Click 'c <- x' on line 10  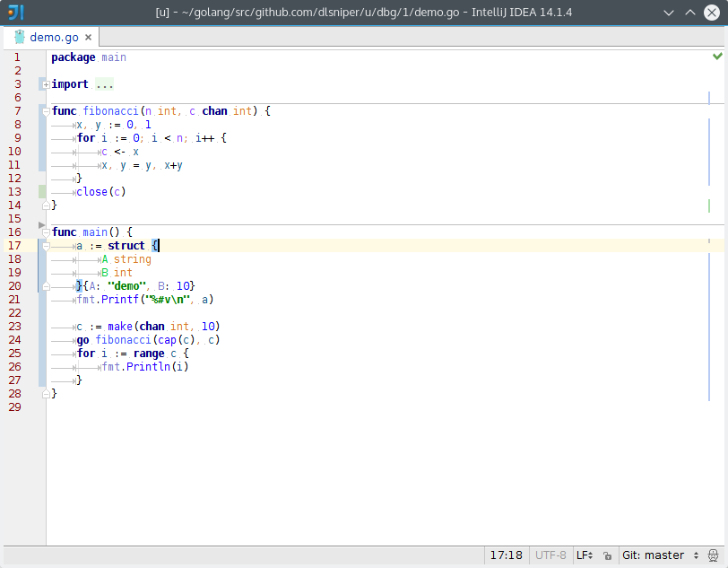pos(120,152)
